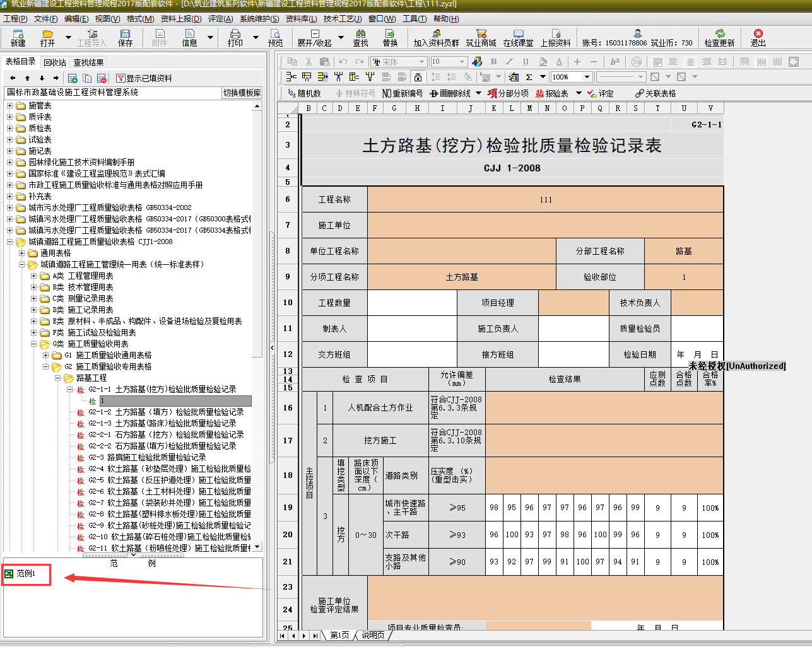
Task: Move the tree item down with the down arrow
Action: [42, 78]
